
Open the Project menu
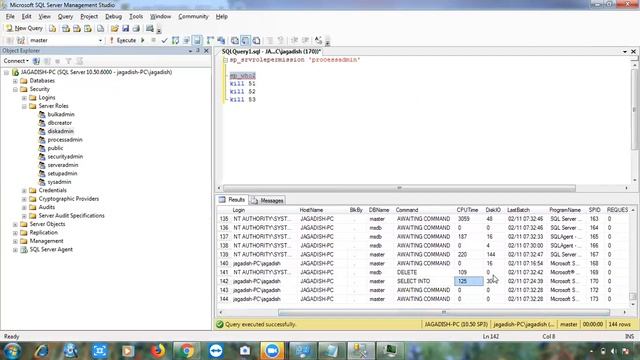coord(89,17)
